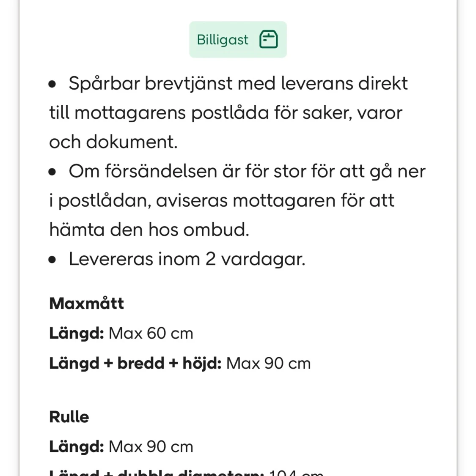This screenshot has width=476, height=476.
Task: Click the bullet dot before "Levereras inom"
Action: point(52,260)
